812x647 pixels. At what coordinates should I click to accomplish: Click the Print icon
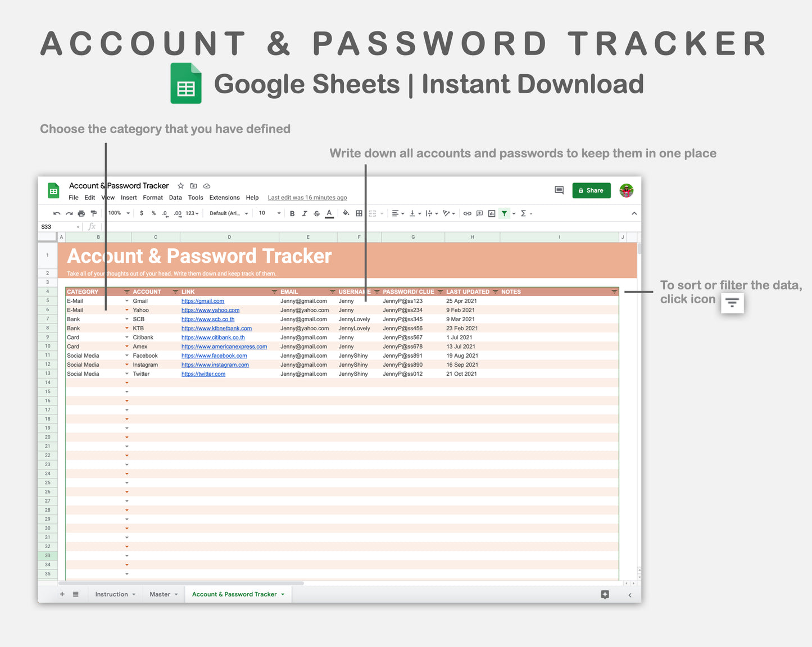81,213
